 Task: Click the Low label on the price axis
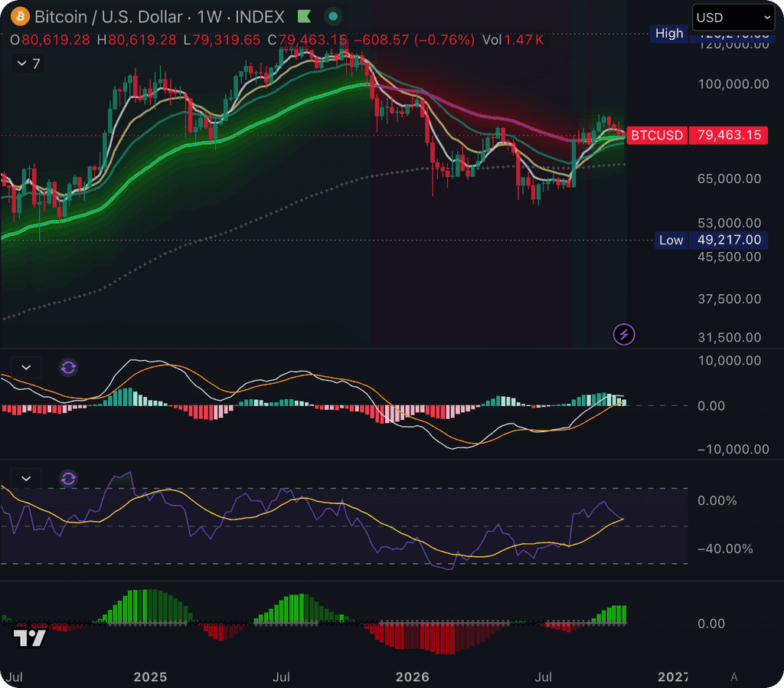coord(671,240)
